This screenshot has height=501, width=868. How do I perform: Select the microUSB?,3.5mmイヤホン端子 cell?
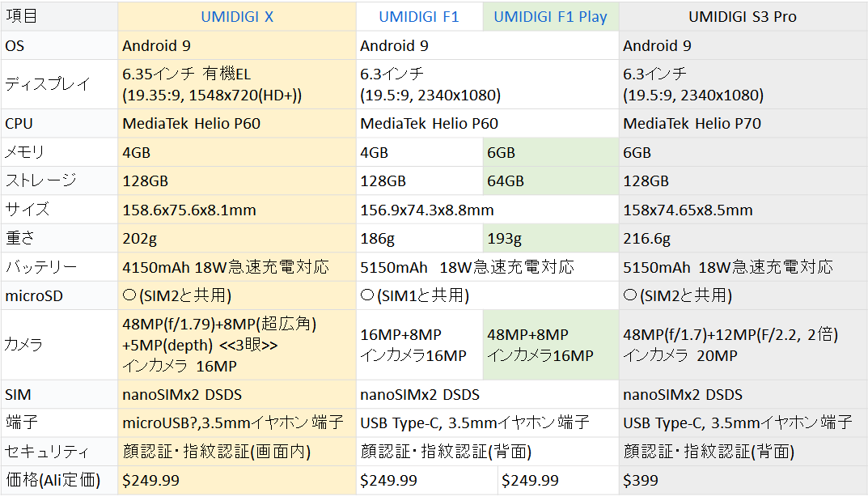click(236, 423)
